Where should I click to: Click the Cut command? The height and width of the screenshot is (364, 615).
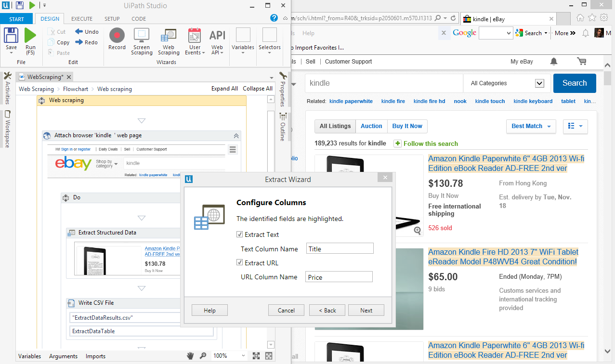coord(57,32)
